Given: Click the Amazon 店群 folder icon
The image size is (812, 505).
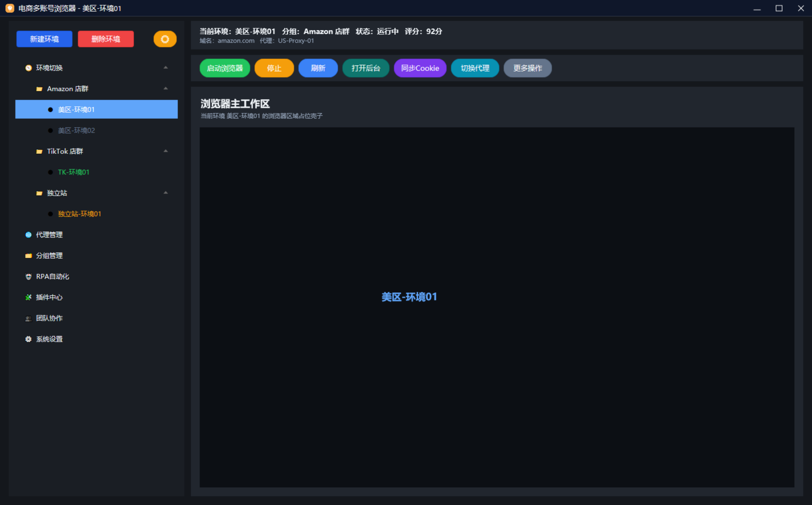Looking at the screenshot, I should (40, 89).
